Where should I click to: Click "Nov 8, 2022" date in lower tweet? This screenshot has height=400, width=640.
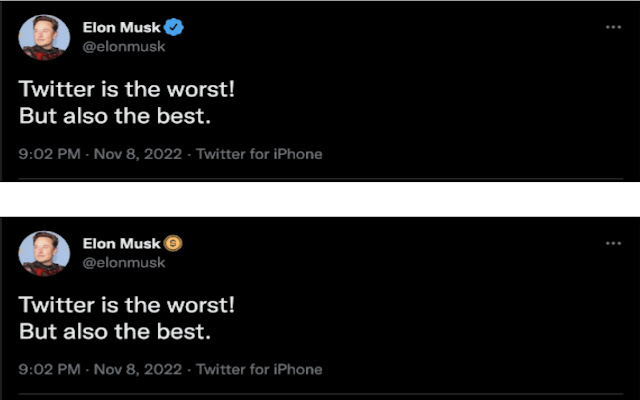coord(138,370)
